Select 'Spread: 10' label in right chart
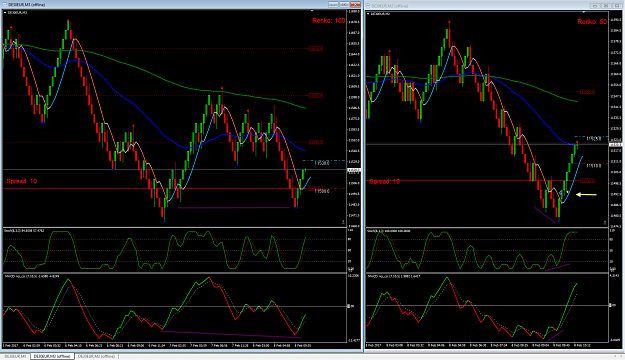Image resolution: width=625 pixels, height=360 pixels. point(385,181)
